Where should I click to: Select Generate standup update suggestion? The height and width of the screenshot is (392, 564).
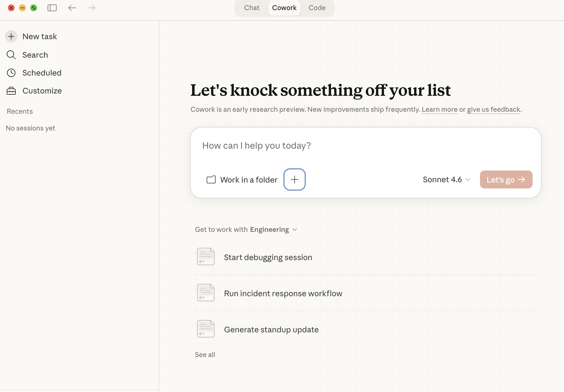[x=365, y=329]
